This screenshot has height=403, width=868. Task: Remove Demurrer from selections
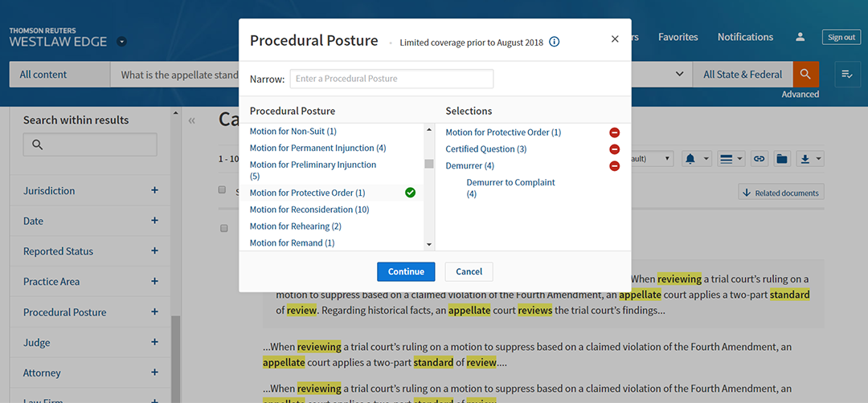pos(615,166)
